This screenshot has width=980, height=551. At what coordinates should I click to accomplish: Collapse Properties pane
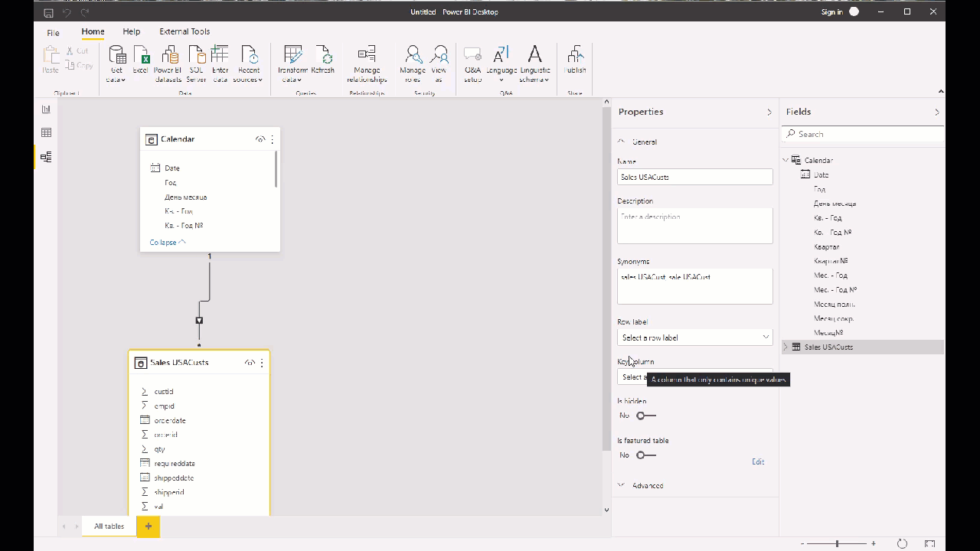[769, 112]
